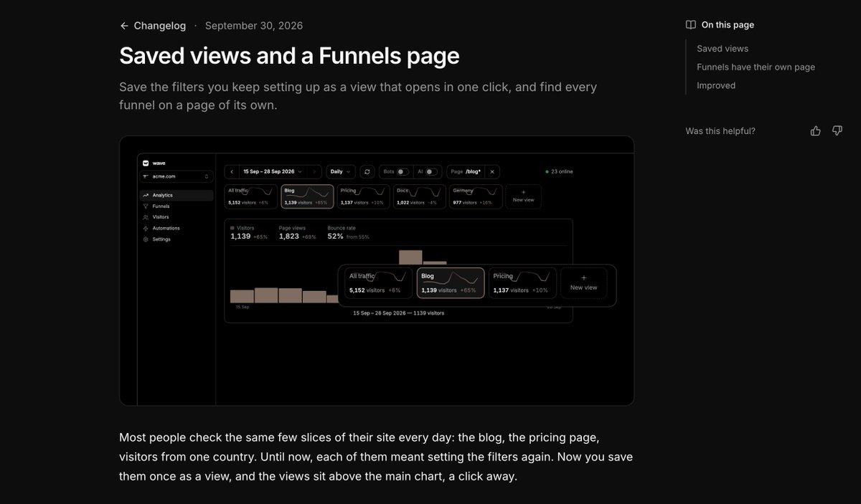Click the "52%" bounce rate value
Viewport: 861px width, 504px height.
point(335,237)
